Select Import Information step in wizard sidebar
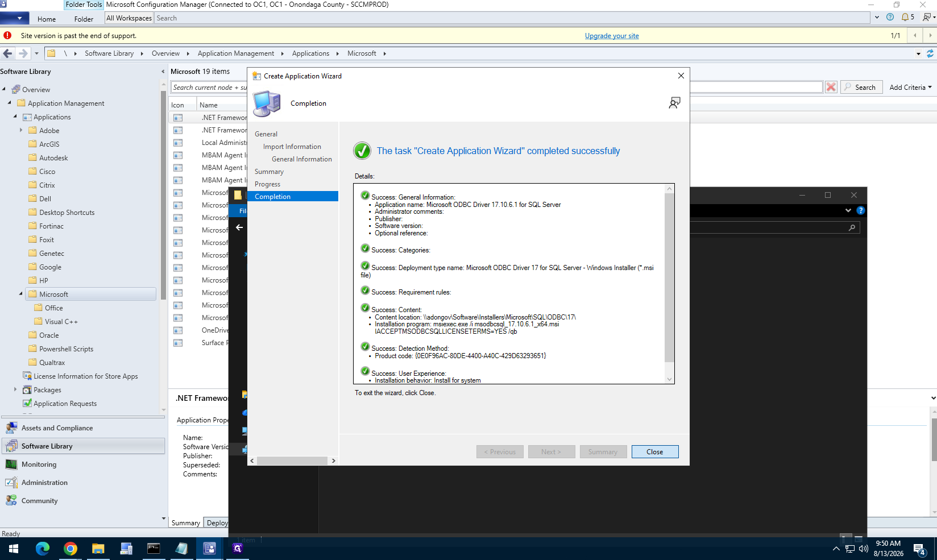This screenshot has width=937, height=560. tap(292, 147)
